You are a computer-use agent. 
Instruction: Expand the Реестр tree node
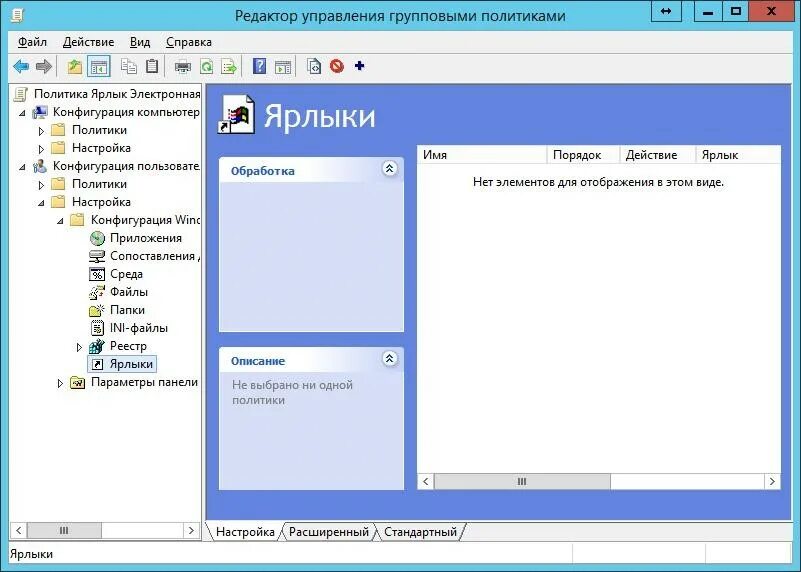point(79,347)
